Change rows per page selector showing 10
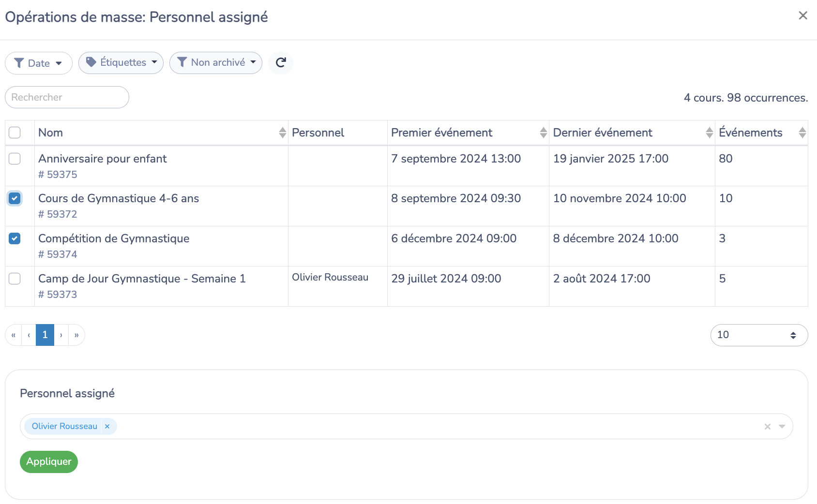817x504 pixels. [759, 335]
